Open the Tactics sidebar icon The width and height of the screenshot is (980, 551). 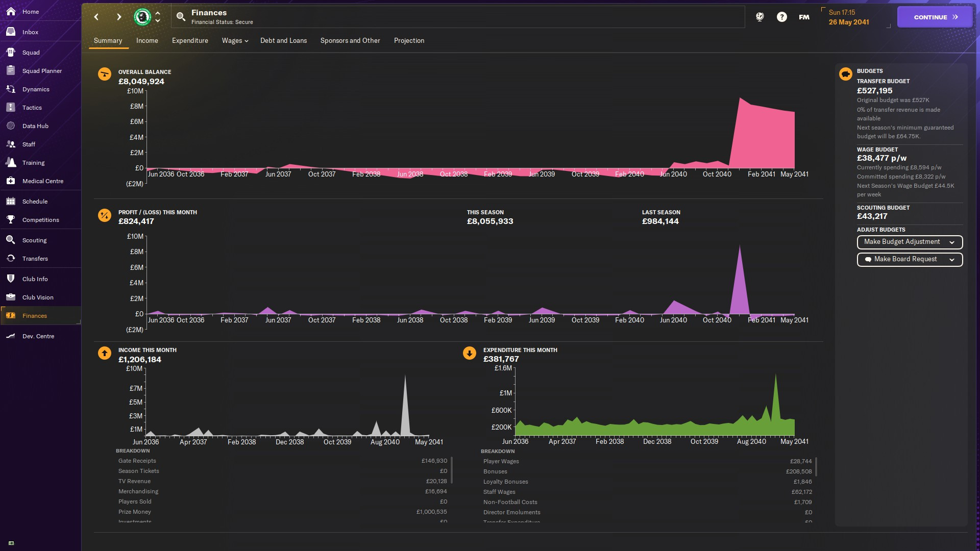pyautogui.click(x=11, y=107)
